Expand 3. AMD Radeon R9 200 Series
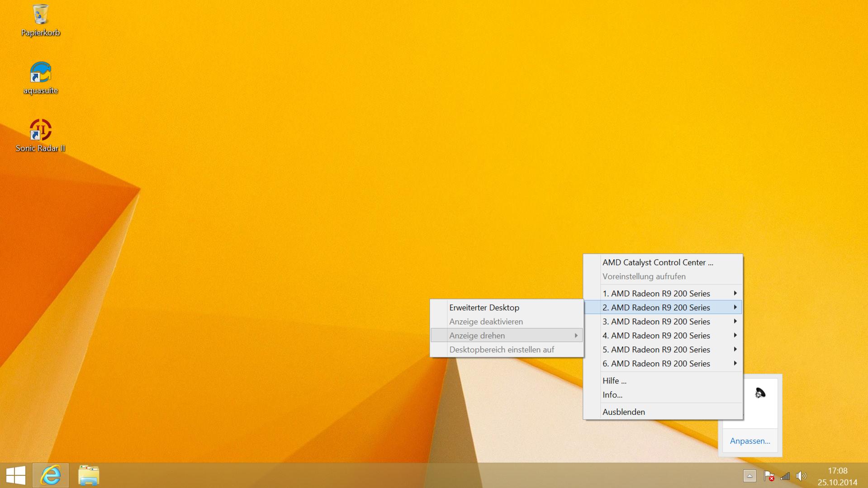 point(663,322)
